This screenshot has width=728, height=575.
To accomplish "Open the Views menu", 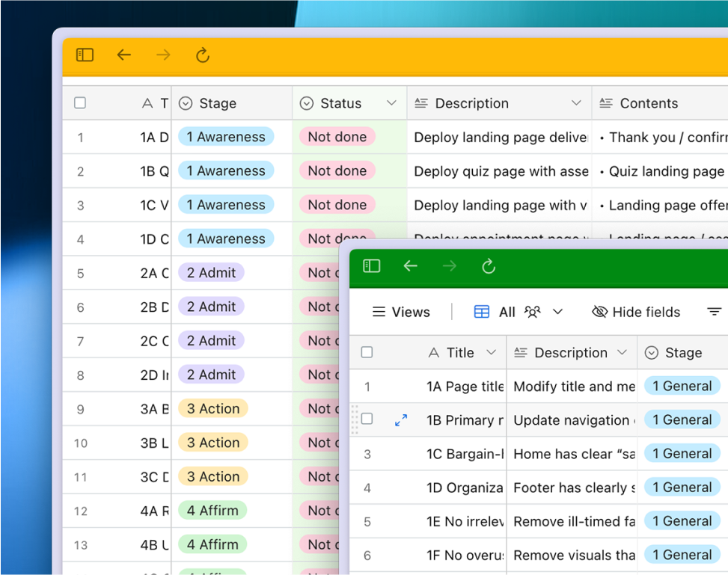I will 401,312.
